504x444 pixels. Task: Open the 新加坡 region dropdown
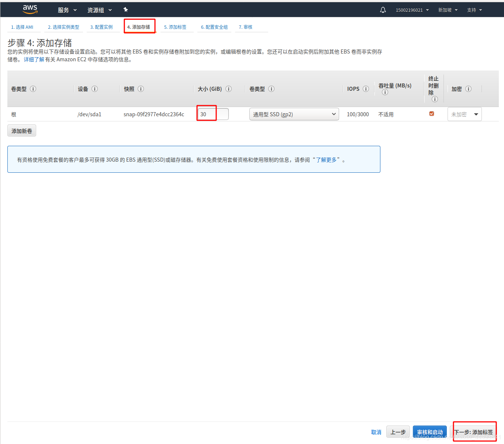pos(448,10)
